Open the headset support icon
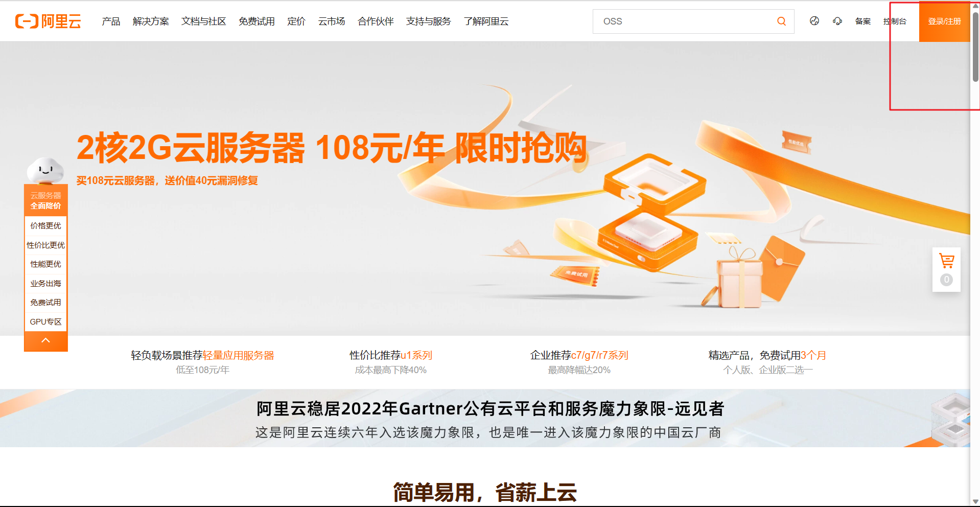This screenshot has width=980, height=507. click(x=837, y=21)
